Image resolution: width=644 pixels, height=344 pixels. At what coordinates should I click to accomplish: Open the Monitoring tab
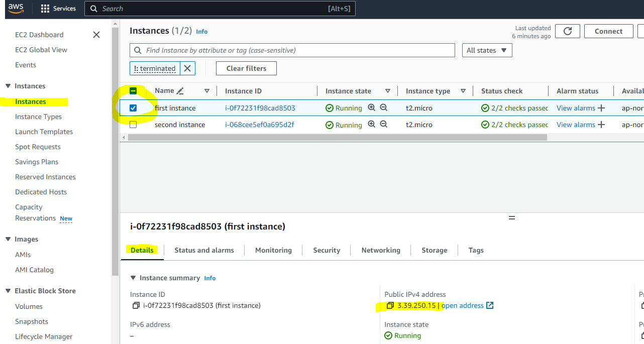tap(273, 250)
